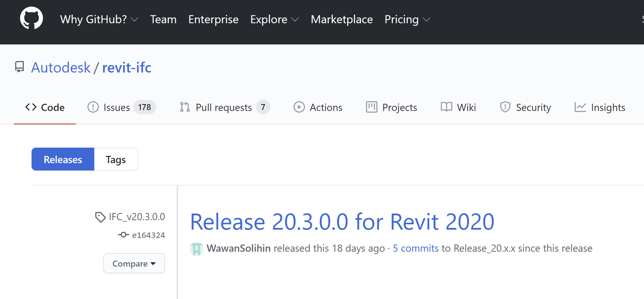Click WawanSolihin's avatar image
Image resolution: width=644 pixels, height=299 pixels.
pos(197,249)
